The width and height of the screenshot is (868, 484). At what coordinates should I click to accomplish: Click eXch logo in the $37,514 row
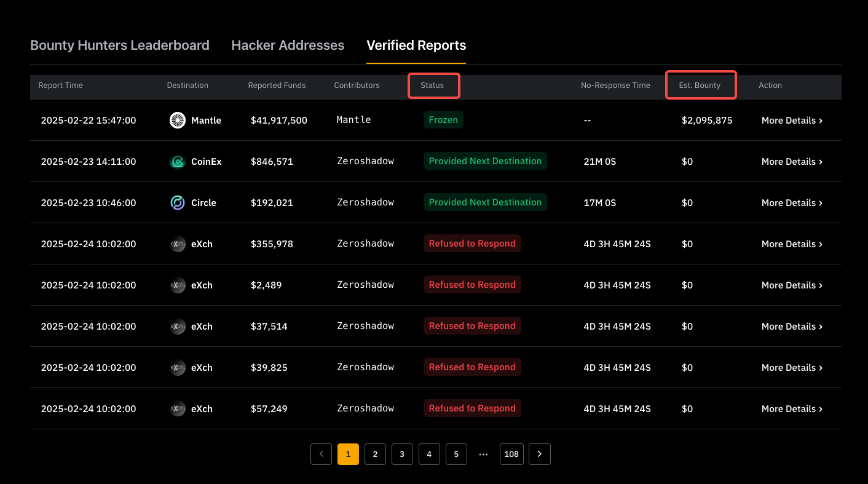point(178,327)
